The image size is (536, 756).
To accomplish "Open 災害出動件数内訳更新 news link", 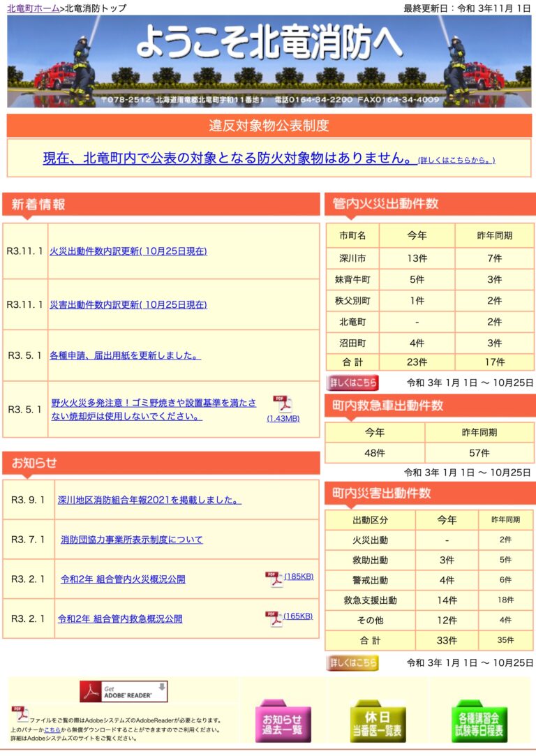I will [128, 304].
